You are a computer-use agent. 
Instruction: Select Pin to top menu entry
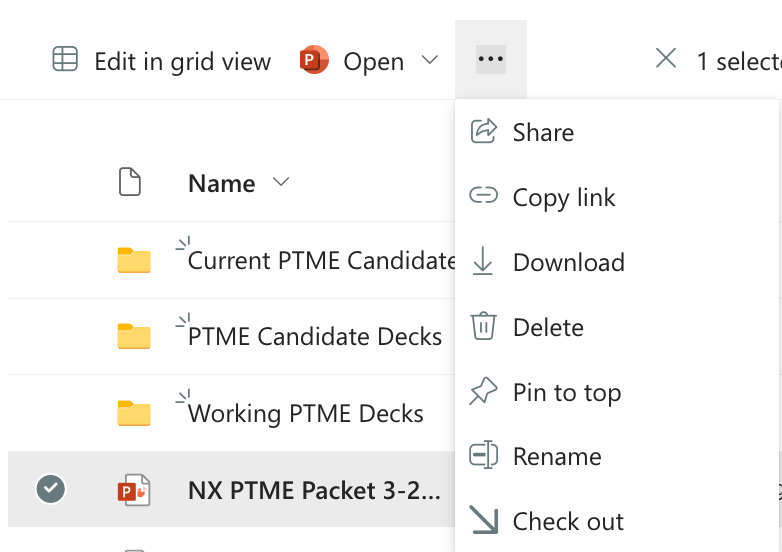point(566,392)
